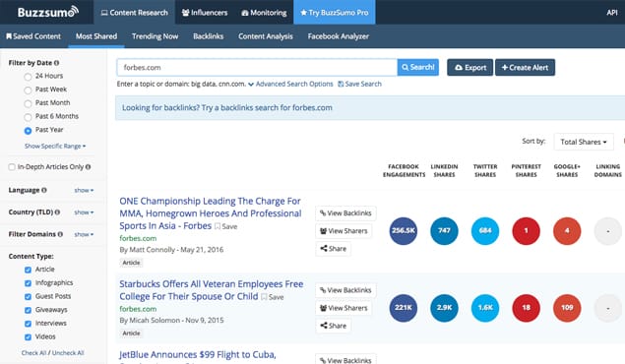625x364 pixels.
Task: Click Facebook engagements 221K circle
Action: 404,308
